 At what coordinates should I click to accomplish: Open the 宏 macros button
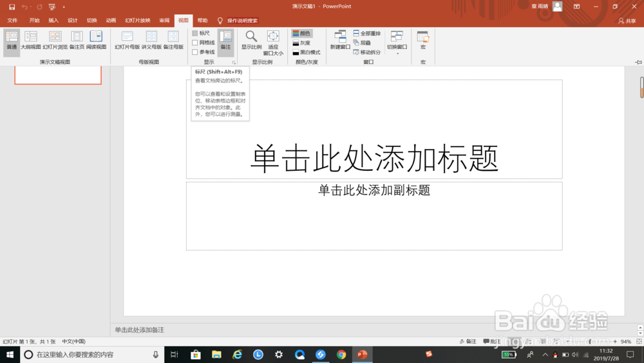coord(423,40)
